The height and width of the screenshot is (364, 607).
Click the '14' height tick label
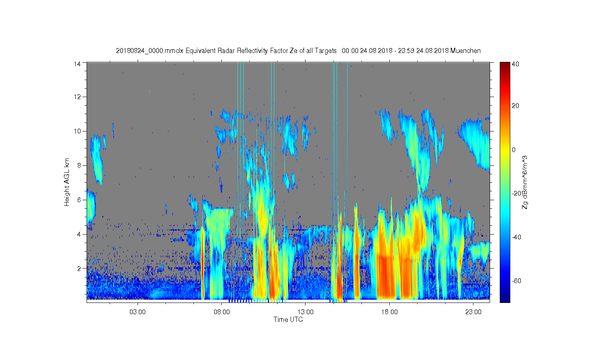click(78, 63)
